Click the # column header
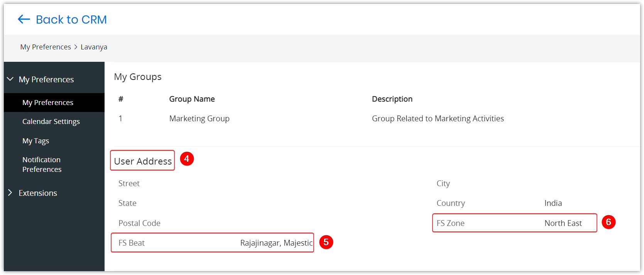 121,99
